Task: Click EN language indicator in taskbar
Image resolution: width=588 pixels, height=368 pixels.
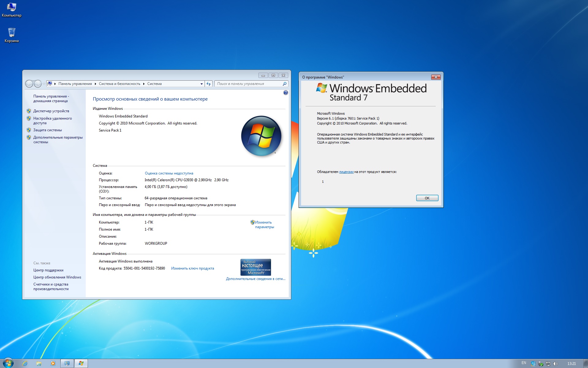Action: point(524,363)
